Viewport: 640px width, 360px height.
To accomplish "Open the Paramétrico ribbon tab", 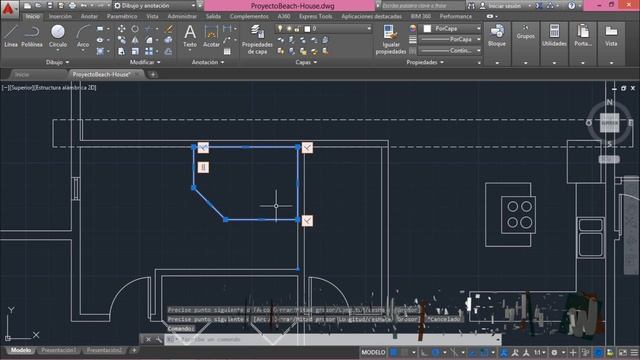I will pos(122,16).
